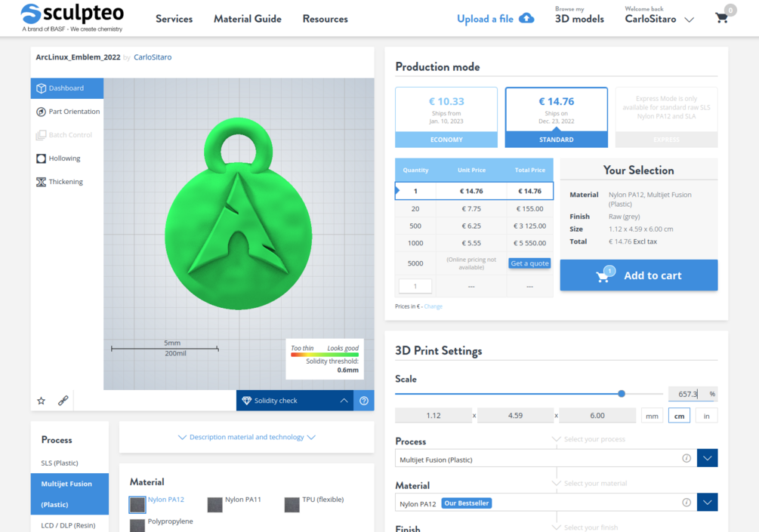
Task: Click the info icon for Material field
Action: pyautogui.click(x=686, y=502)
